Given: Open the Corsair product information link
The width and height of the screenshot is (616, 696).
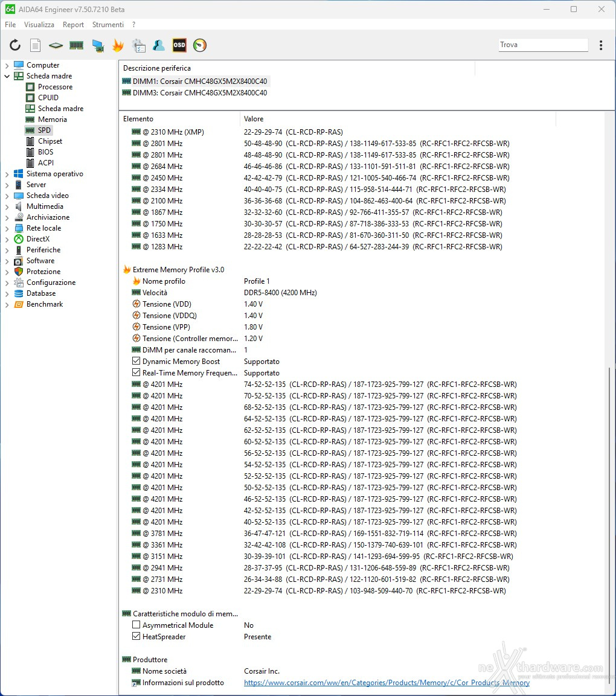Looking at the screenshot, I should coord(387,683).
